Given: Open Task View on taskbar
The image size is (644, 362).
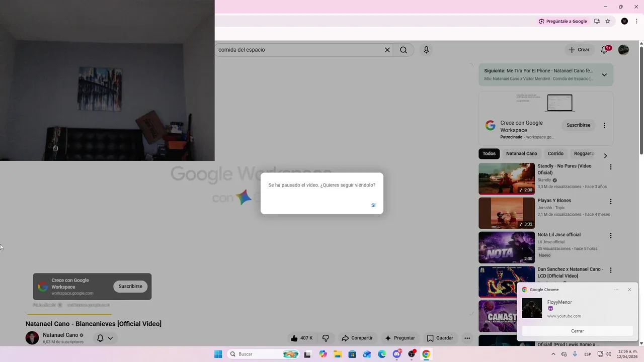Looking at the screenshot, I should tap(307, 354).
